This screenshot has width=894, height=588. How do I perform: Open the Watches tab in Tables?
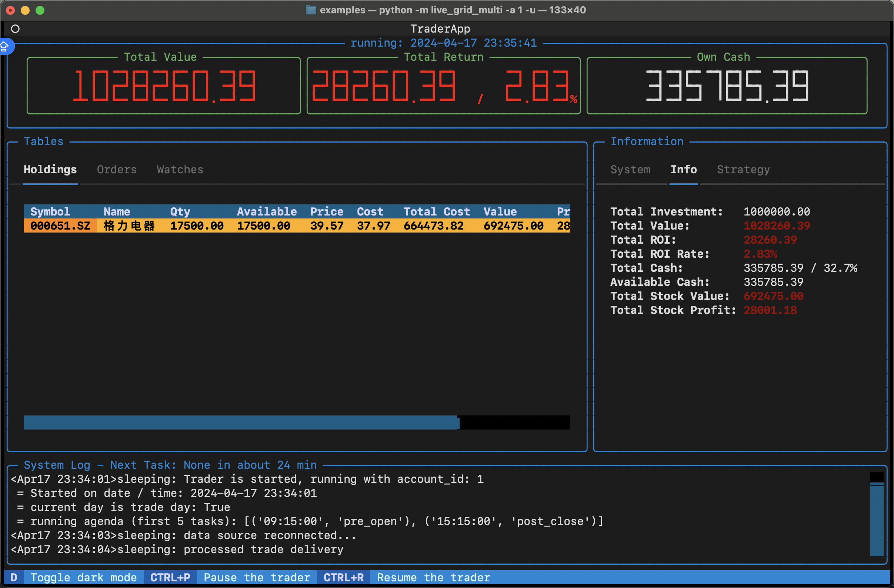(x=180, y=170)
